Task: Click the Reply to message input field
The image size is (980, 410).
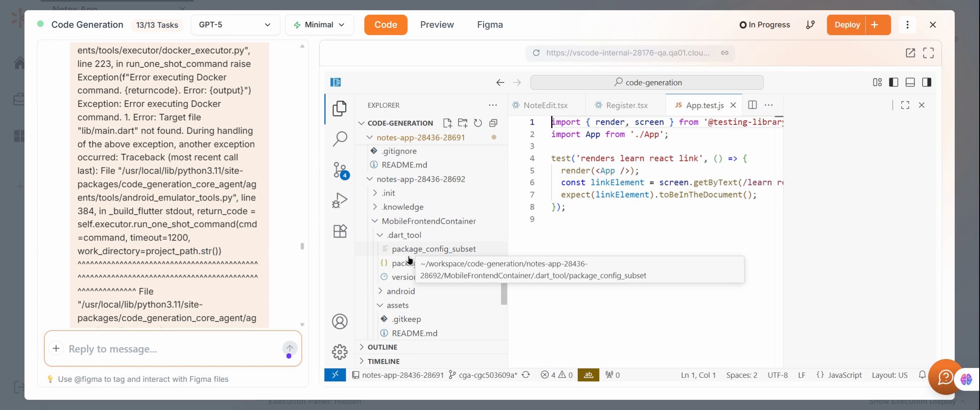Action: click(173, 349)
